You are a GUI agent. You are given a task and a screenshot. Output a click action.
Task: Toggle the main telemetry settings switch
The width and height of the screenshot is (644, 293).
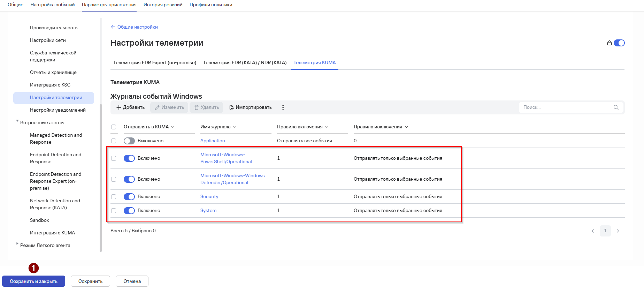pyautogui.click(x=619, y=43)
